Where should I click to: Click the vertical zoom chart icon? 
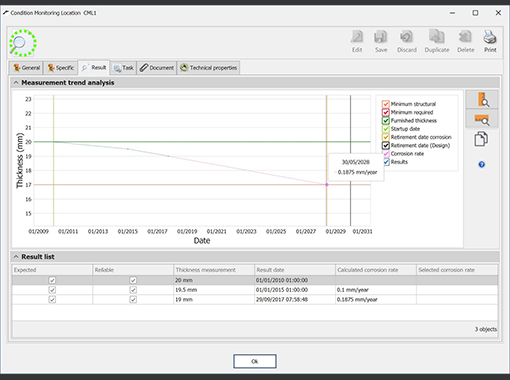(x=482, y=99)
